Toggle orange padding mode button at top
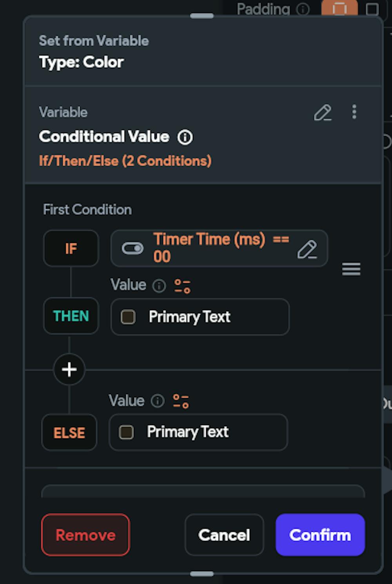The width and height of the screenshot is (392, 584). click(x=339, y=9)
